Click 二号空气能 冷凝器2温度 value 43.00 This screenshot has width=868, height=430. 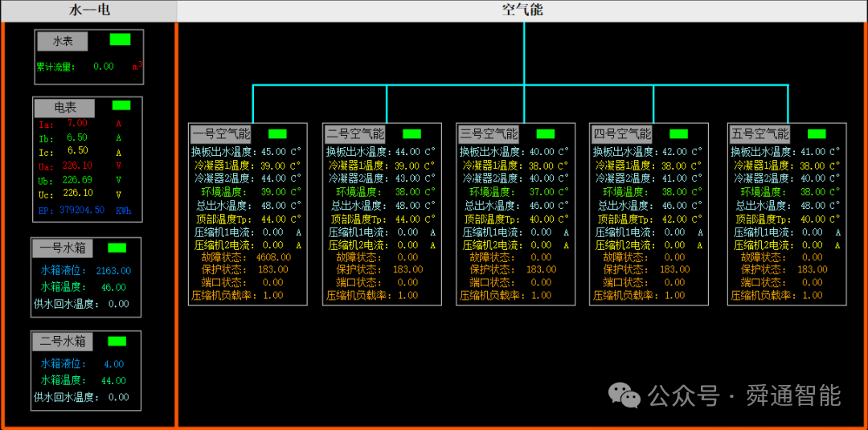(408, 178)
